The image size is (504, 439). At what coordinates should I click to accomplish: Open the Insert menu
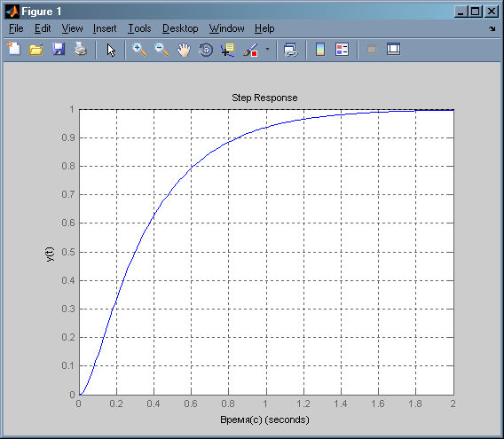point(105,28)
